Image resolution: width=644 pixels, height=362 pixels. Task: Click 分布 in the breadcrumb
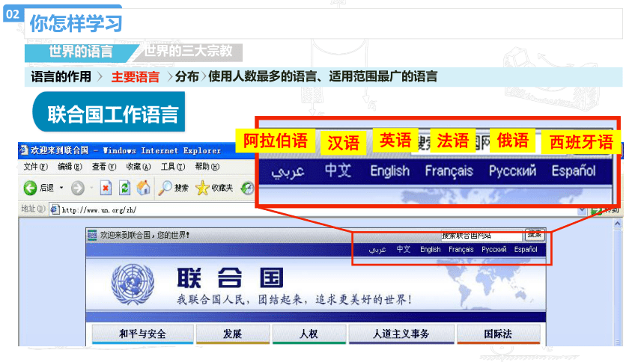click(x=187, y=77)
